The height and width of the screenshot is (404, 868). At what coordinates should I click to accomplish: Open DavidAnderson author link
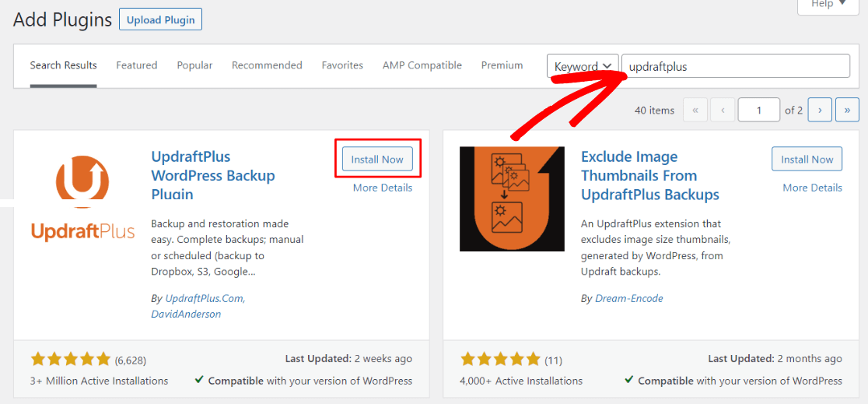click(x=185, y=314)
